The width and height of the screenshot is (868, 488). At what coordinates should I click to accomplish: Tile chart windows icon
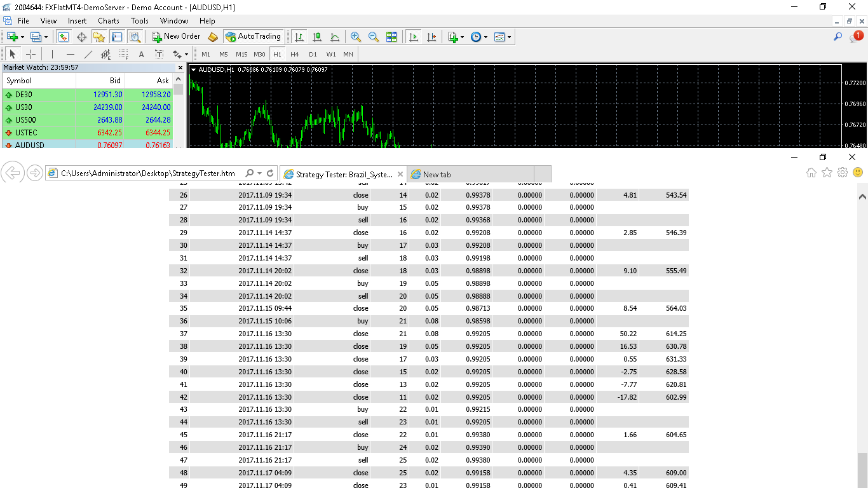(x=391, y=37)
